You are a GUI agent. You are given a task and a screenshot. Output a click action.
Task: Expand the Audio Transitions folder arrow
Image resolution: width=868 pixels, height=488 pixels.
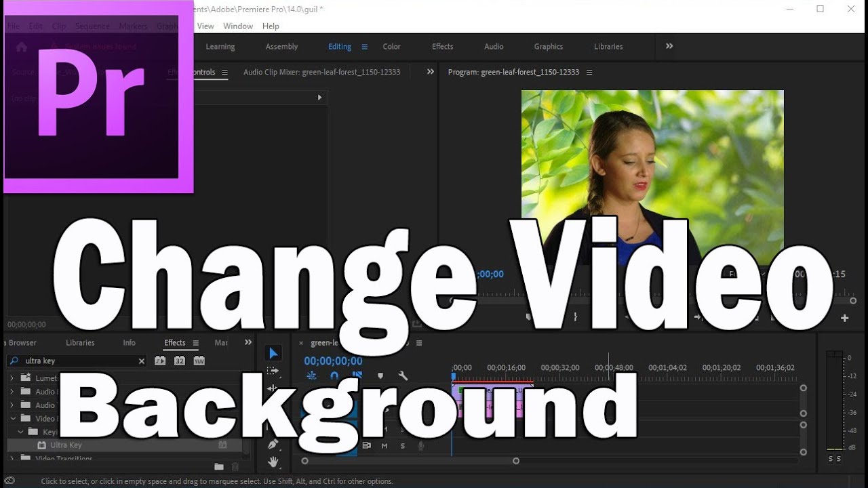tap(12, 405)
